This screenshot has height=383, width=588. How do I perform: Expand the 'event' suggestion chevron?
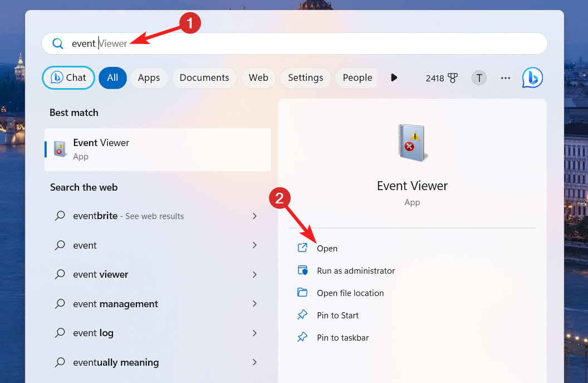click(254, 245)
